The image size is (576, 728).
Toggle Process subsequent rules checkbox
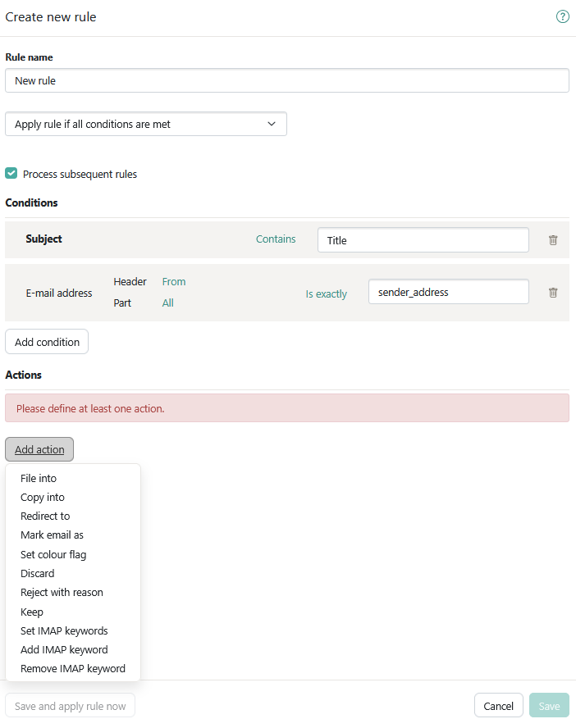pyautogui.click(x=11, y=174)
